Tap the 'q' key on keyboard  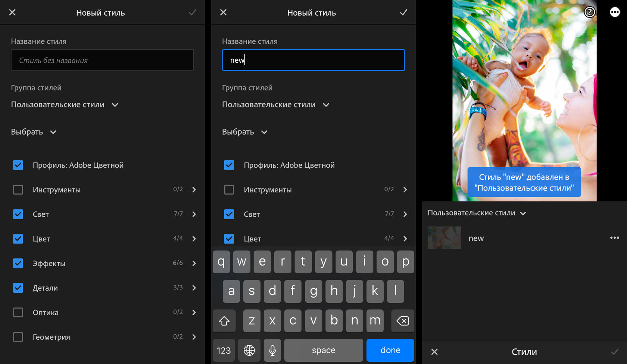221,262
